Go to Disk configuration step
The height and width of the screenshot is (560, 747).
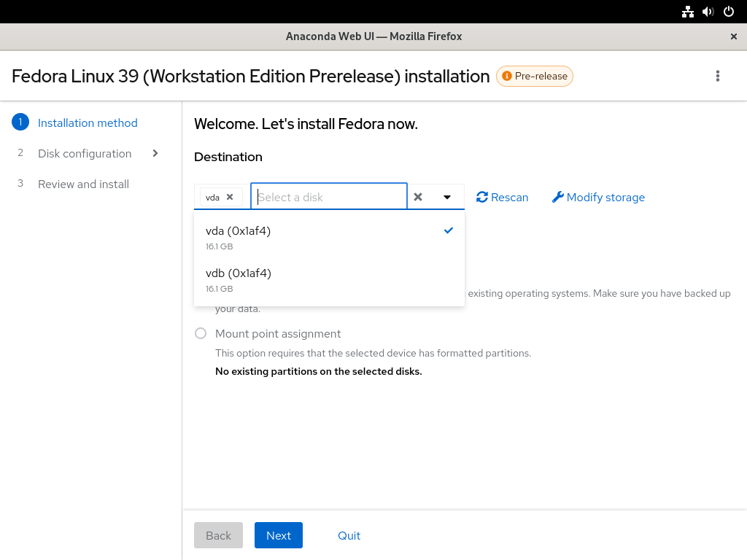85,153
